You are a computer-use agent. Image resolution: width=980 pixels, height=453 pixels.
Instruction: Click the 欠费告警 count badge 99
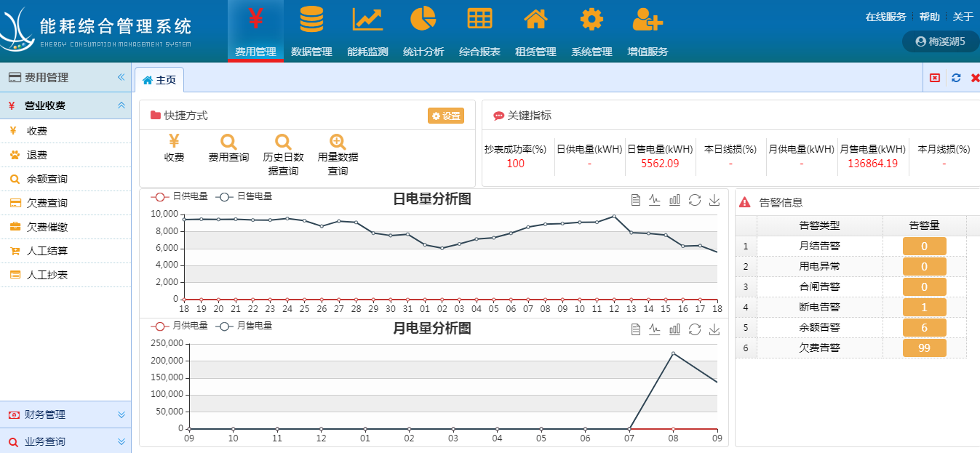coord(924,348)
